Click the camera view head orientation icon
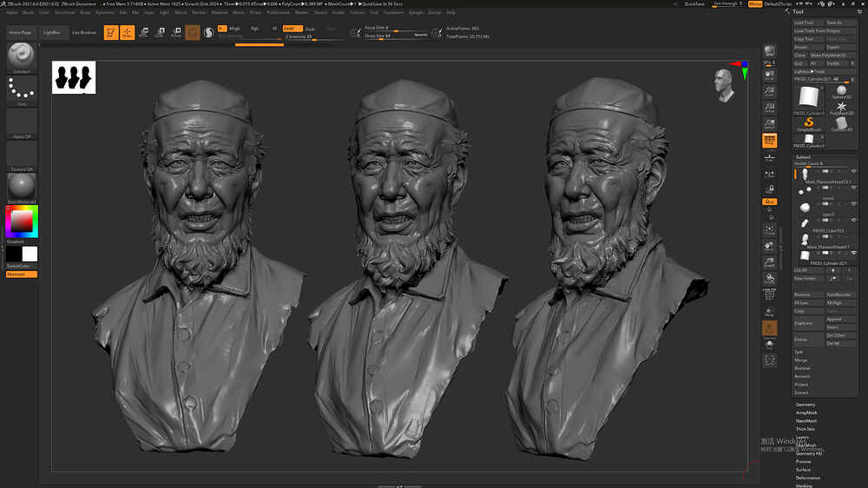 724,85
